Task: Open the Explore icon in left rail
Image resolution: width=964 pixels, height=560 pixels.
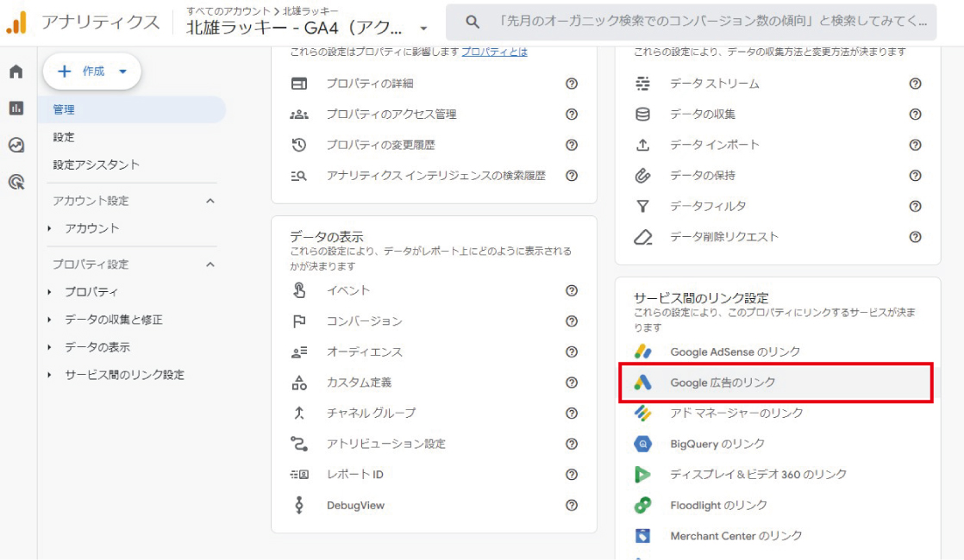Action: (16, 145)
